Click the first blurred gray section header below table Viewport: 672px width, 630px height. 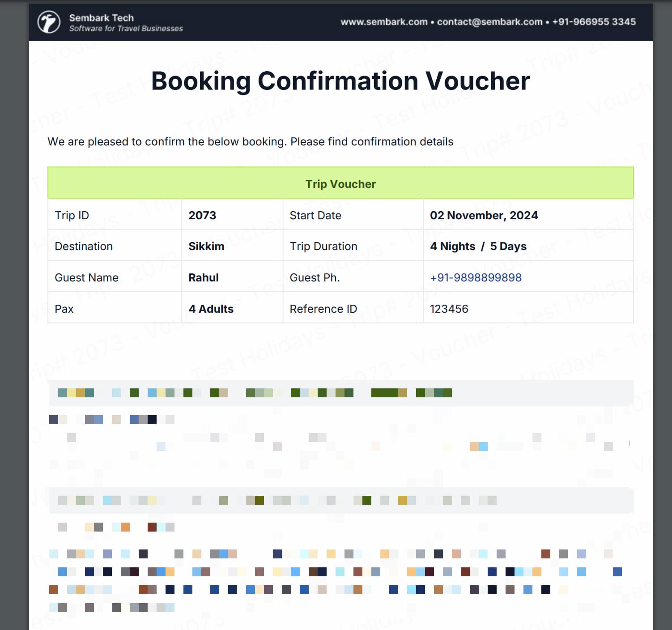point(340,393)
